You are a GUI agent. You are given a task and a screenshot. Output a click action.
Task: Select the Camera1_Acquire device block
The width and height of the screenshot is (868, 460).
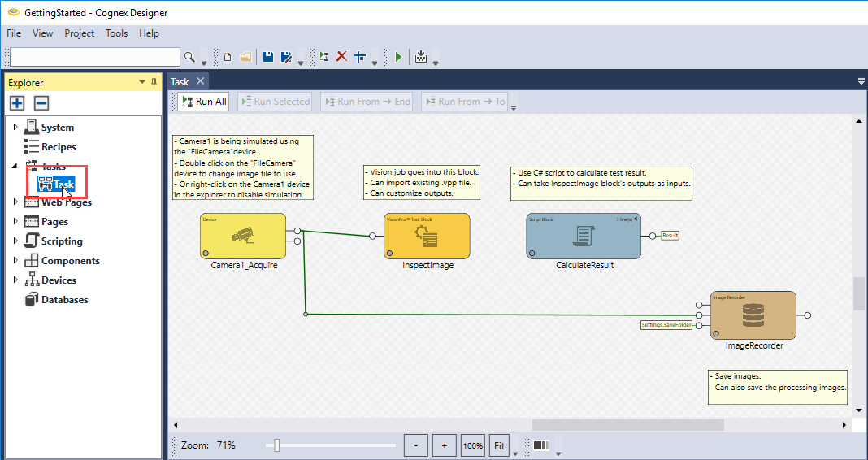[x=243, y=236]
